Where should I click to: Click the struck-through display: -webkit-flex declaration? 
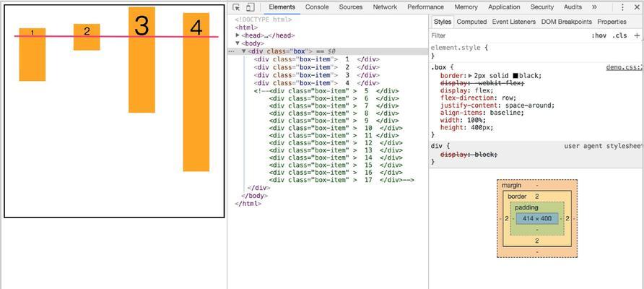pos(482,83)
